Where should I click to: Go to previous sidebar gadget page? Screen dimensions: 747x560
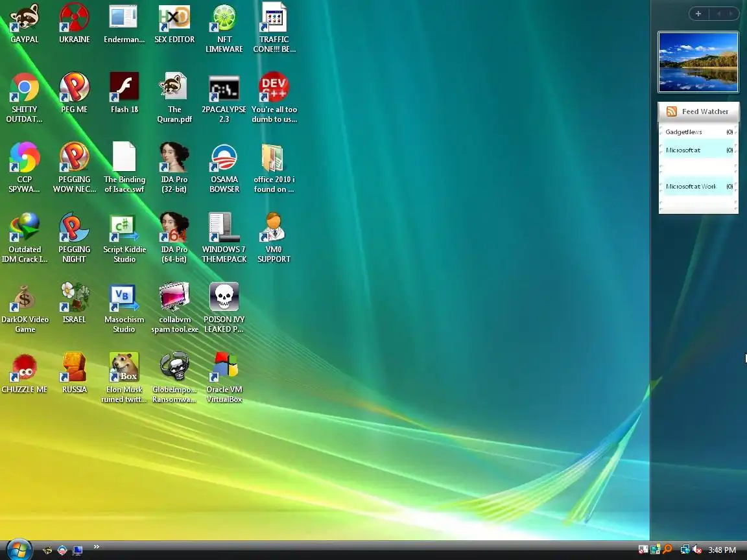pos(718,14)
